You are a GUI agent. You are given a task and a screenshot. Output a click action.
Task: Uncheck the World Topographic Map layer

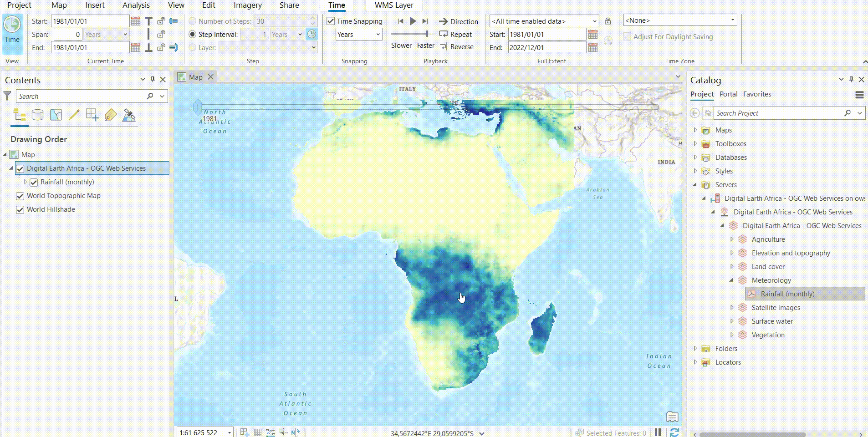tap(20, 196)
